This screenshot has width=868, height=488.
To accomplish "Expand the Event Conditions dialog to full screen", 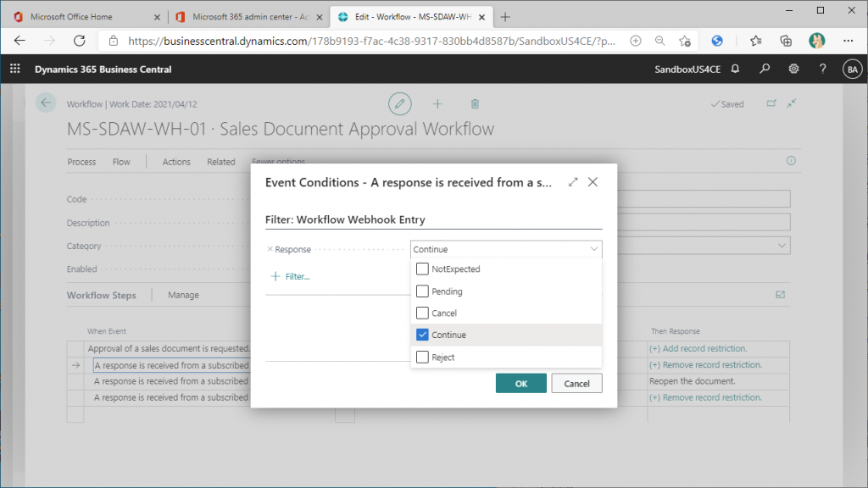I will tap(573, 182).
